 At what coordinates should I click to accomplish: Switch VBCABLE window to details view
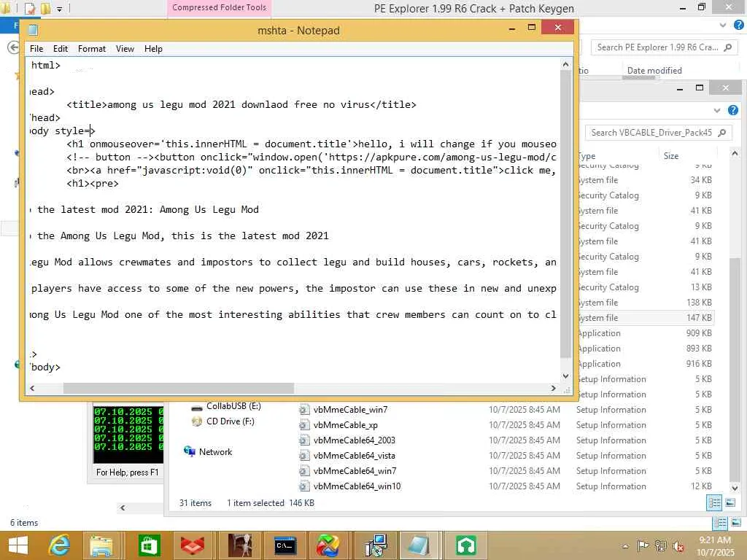coord(714,502)
